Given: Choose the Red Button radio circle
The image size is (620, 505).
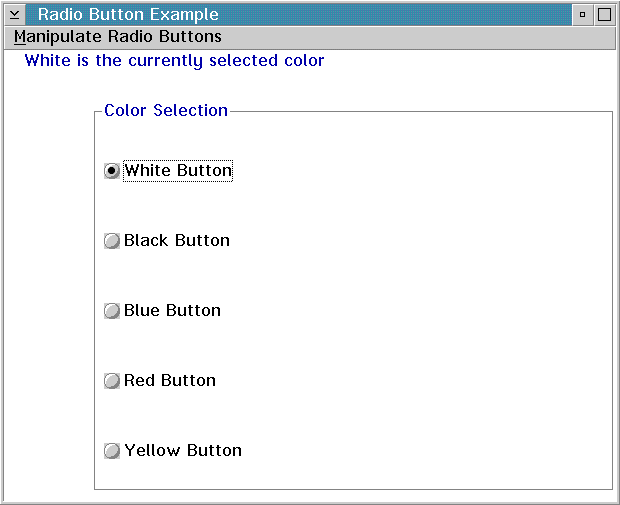Looking at the screenshot, I should coord(112,381).
